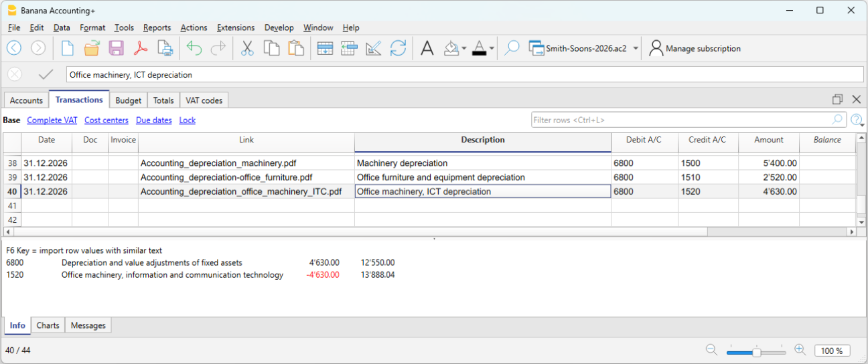The image size is (868, 364).
Task: Click the text input field above the table
Action: click(x=465, y=75)
